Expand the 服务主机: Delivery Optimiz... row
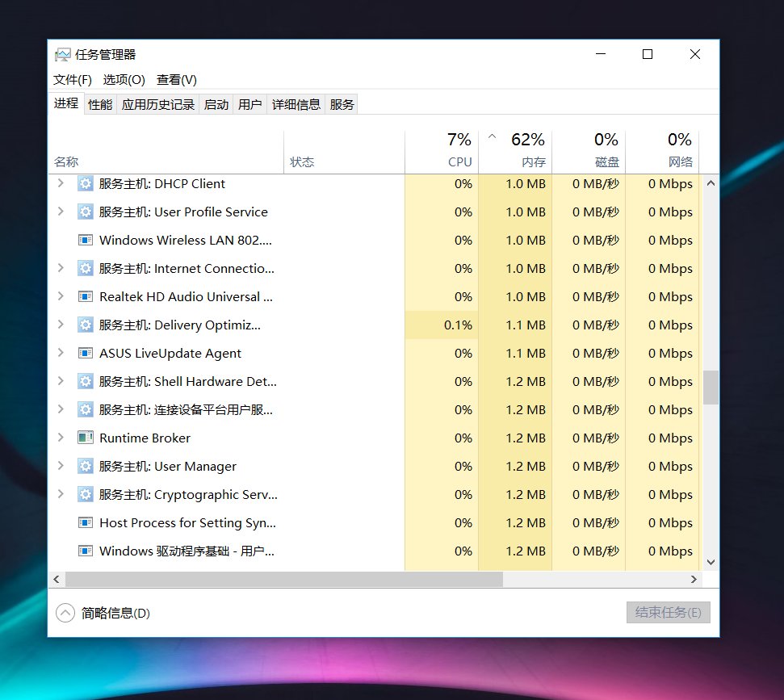 61,324
